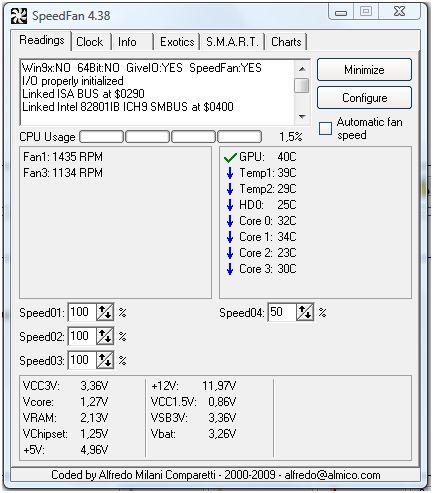This screenshot has height=493, width=433.
Task: Click the blue down arrow beside Core 3
Action: pos(230,269)
